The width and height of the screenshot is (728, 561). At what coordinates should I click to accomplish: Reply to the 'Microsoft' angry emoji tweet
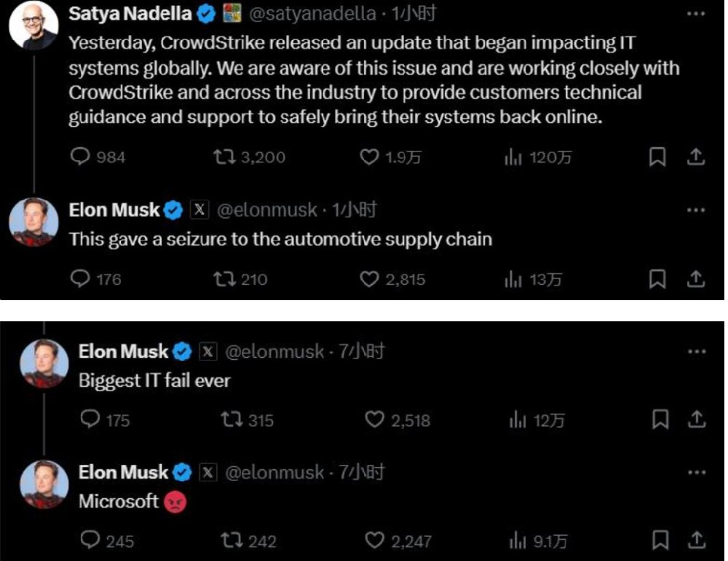pos(90,540)
